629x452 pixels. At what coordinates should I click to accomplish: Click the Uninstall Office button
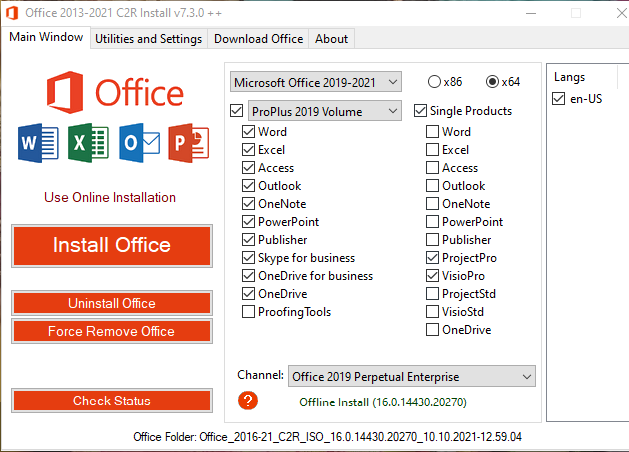[x=112, y=303]
